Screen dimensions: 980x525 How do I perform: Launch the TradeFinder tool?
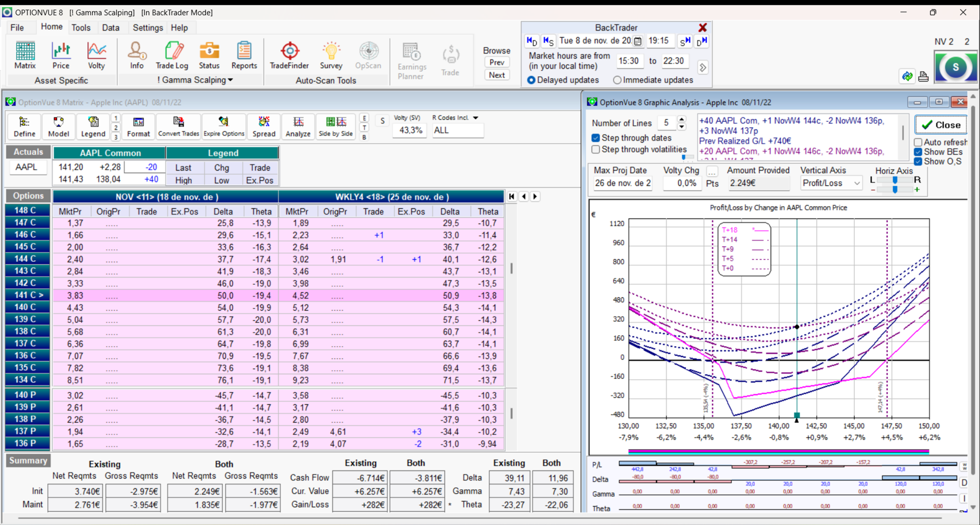pyautogui.click(x=289, y=56)
